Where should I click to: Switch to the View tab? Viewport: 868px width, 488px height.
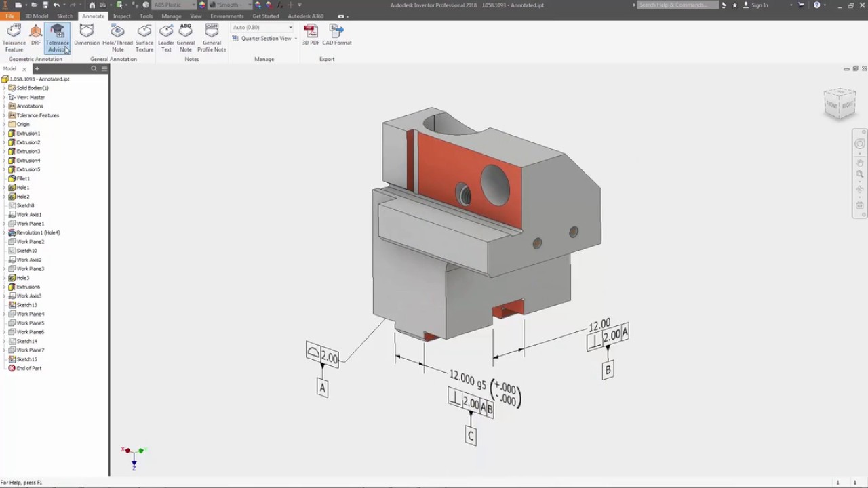196,16
